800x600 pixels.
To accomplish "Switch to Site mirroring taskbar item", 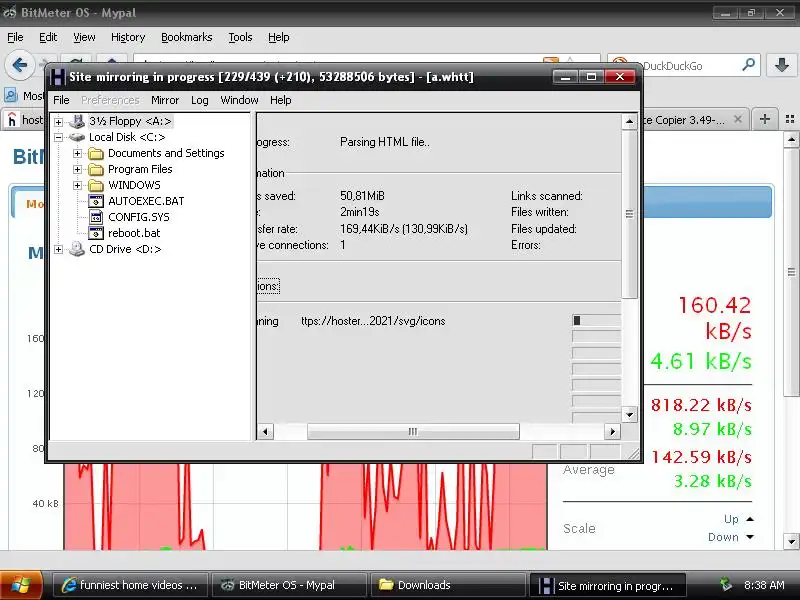I will pos(607,585).
